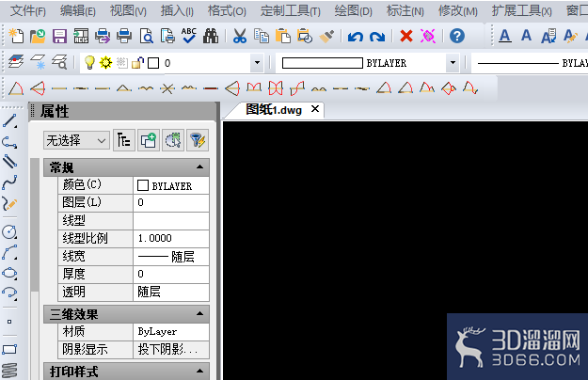Click the 线型比例 value field 1.0000

(x=171, y=238)
